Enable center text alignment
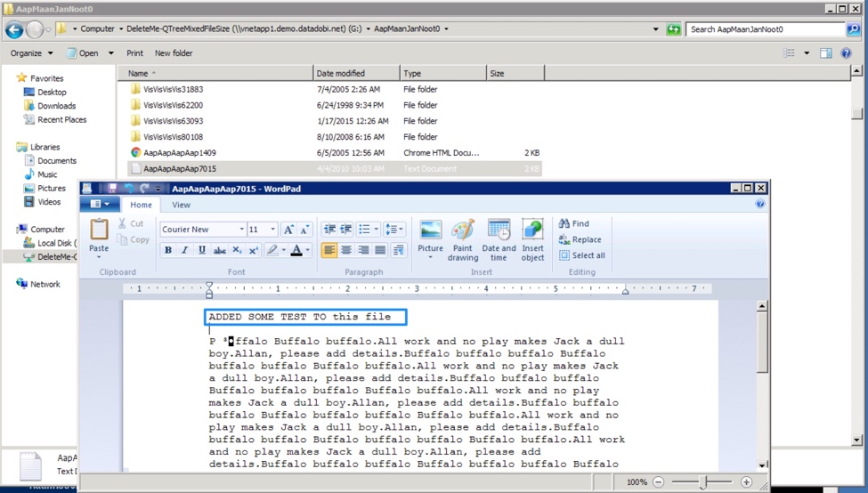The height and width of the screenshot is (493, 868). tap(346, 251)
